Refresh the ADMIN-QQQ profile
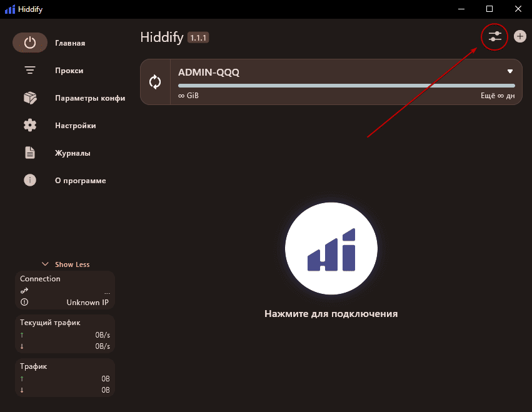Viewport: 532px width, 412px height. pos(155,81)
